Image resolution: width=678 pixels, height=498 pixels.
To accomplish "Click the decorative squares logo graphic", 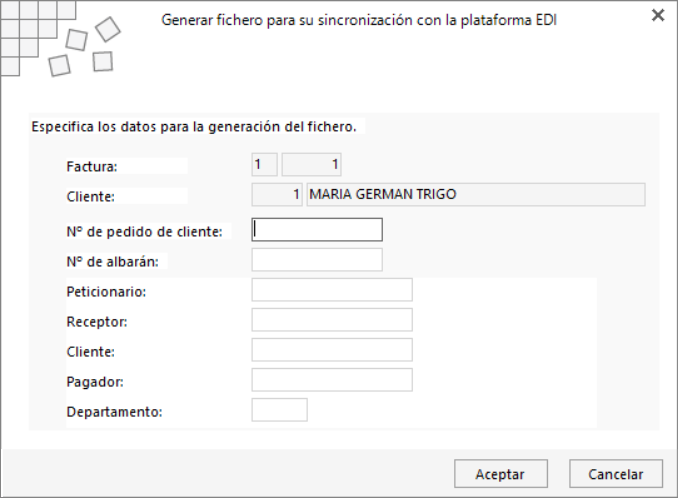I will coord(61,39).
